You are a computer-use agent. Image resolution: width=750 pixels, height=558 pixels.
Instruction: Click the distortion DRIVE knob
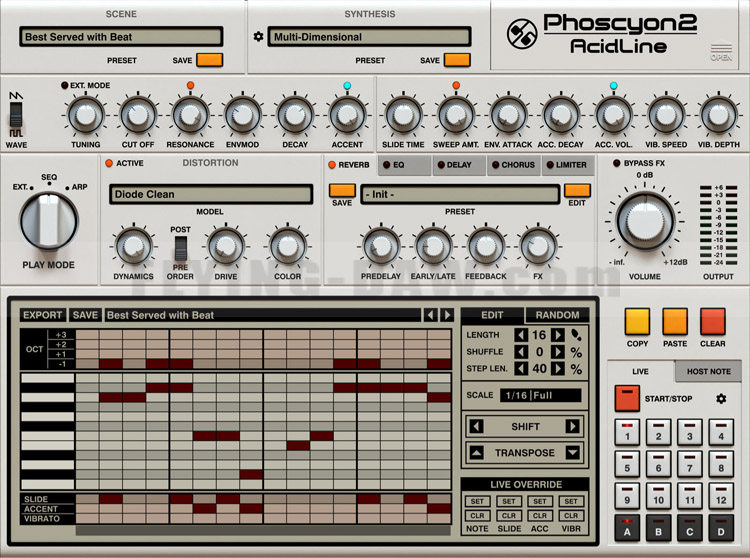(225, 247)
